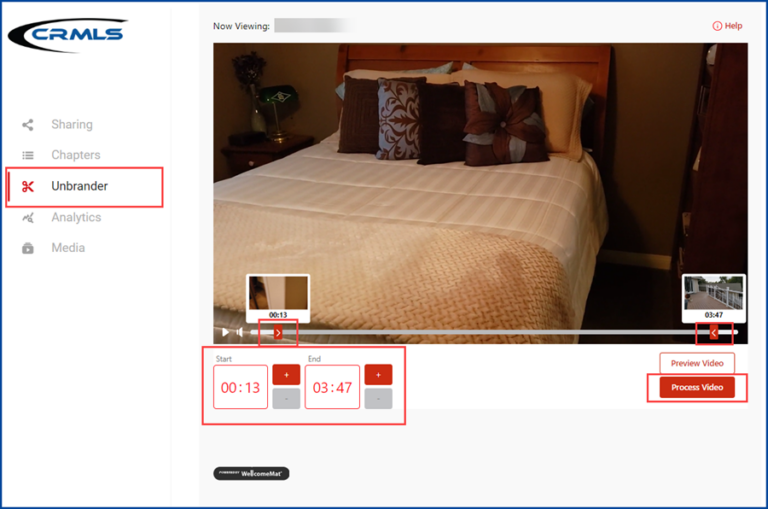This screenshot has height=509, width=768.
Task: Click the Analytics chart icon
Action: pyautogui.click(x=28, y=217)
